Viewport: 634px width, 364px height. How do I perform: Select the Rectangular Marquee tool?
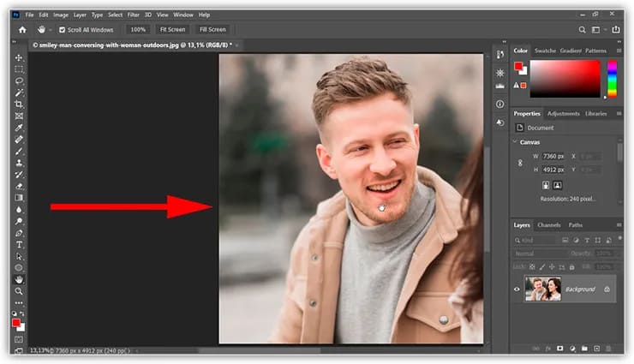(x=19, y=69)
